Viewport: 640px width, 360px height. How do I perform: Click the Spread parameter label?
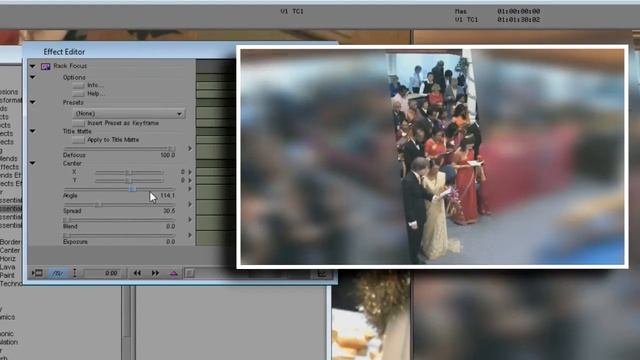pyautogui.click(x=72, y=211)
